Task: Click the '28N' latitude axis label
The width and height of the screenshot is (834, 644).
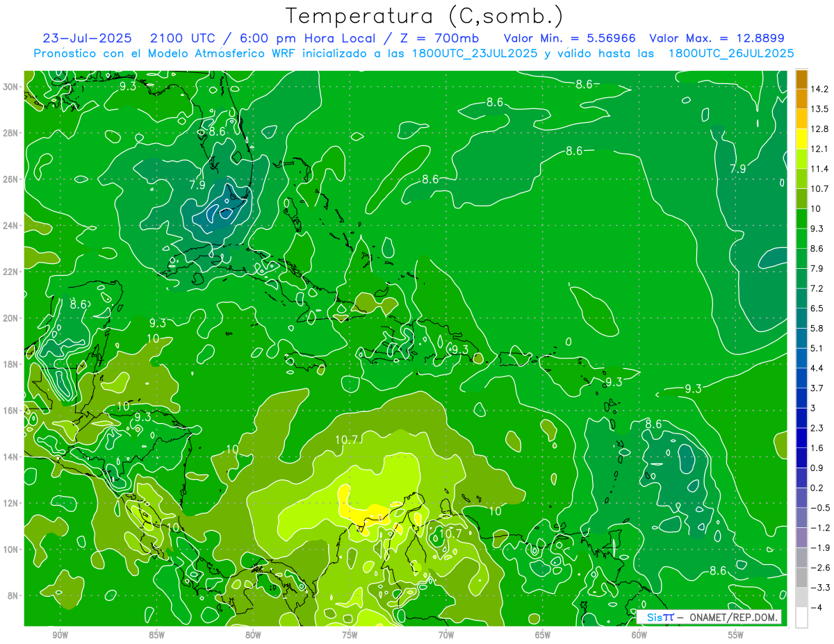Action: click(11, 133)
